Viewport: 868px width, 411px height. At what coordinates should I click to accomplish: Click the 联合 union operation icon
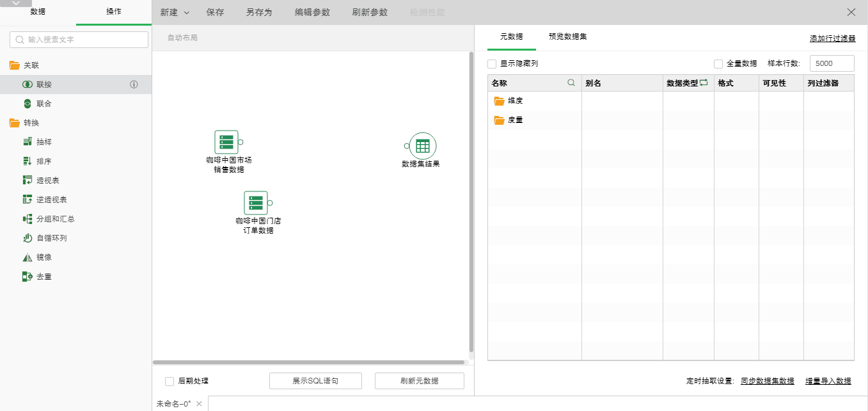(x=28, y=104)
